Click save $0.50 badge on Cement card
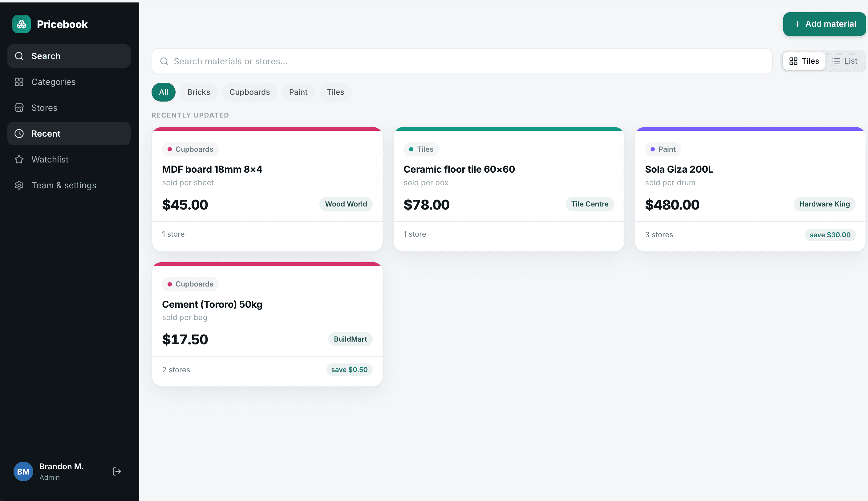Image resolution: width=868 pixels, height=501 pixels. [349, 370]
